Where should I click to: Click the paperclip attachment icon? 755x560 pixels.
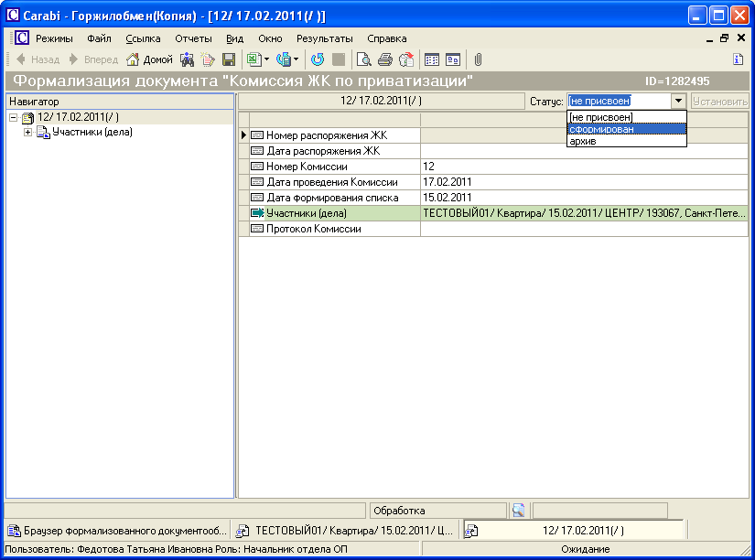[478, 59]
